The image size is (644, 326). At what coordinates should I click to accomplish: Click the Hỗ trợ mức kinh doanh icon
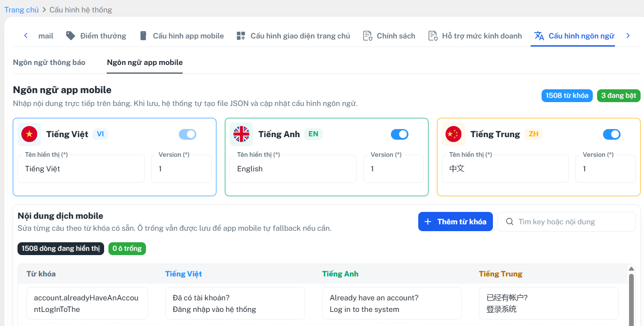[433, 36]
